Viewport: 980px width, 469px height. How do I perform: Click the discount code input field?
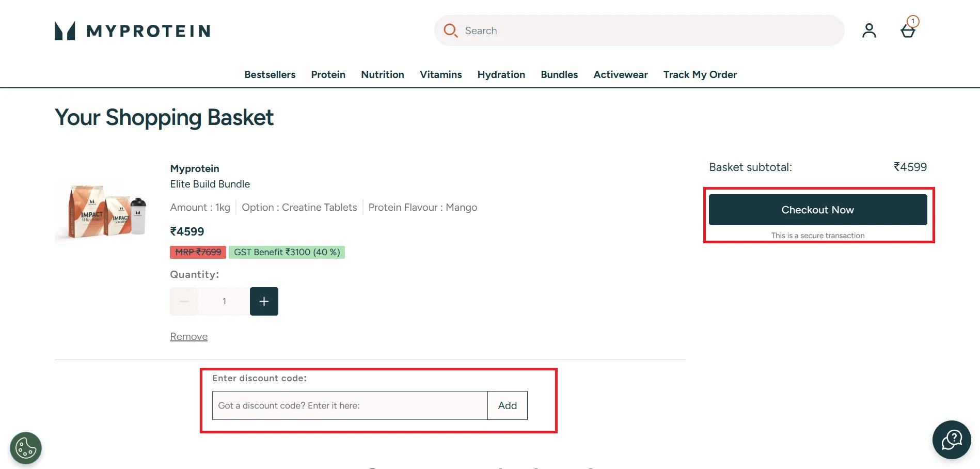click(x=350, y=405)
